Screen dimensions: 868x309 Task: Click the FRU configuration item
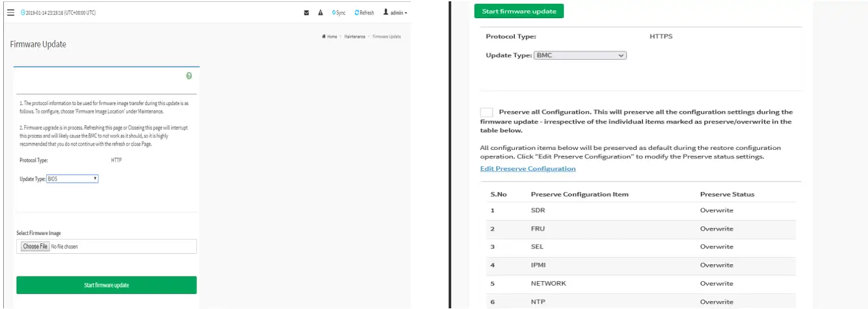pyautogui.click(x=537, y=229)
